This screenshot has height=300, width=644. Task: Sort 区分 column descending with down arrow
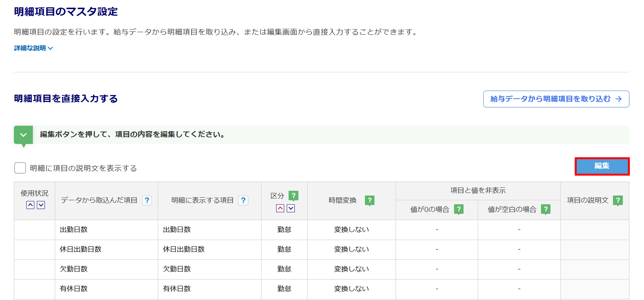(x=291, y=208)
